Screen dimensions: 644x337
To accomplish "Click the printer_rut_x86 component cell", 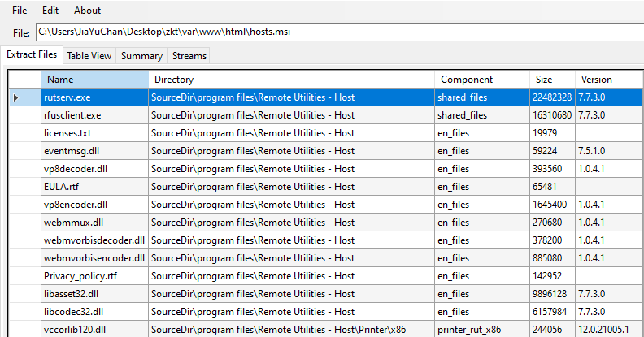I will [481, 329].
